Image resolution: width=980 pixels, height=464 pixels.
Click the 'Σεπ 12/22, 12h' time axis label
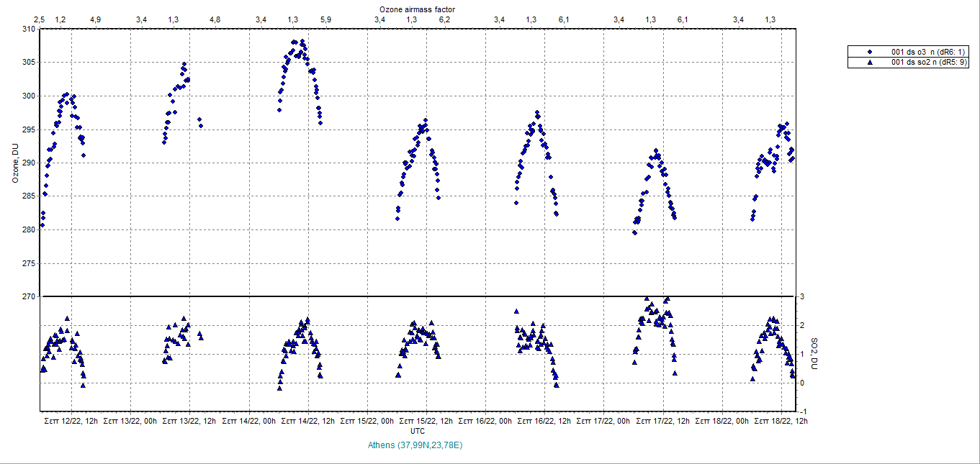[x=71, y=421]
